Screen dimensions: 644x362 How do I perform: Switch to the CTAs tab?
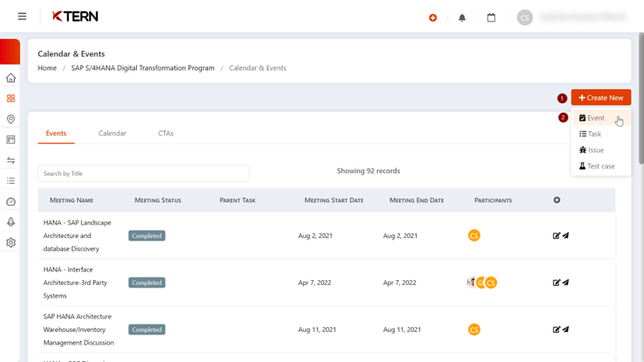pos(166,133)
